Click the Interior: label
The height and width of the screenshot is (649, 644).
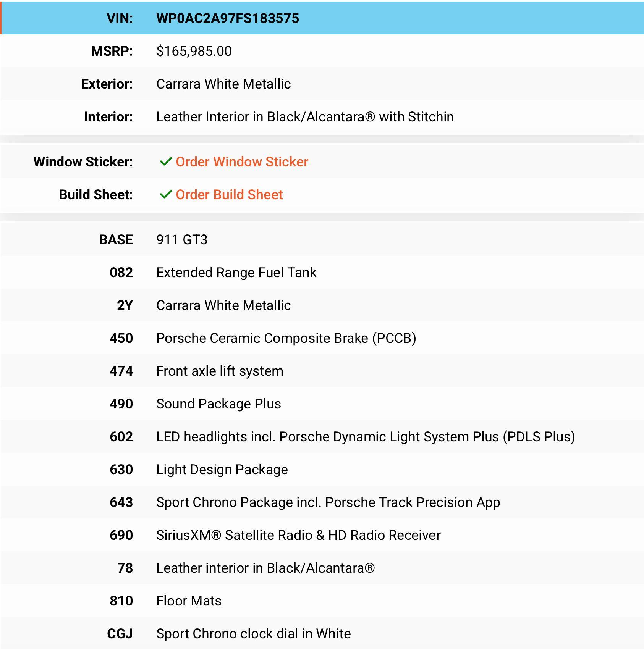click(x=108, y=117)
